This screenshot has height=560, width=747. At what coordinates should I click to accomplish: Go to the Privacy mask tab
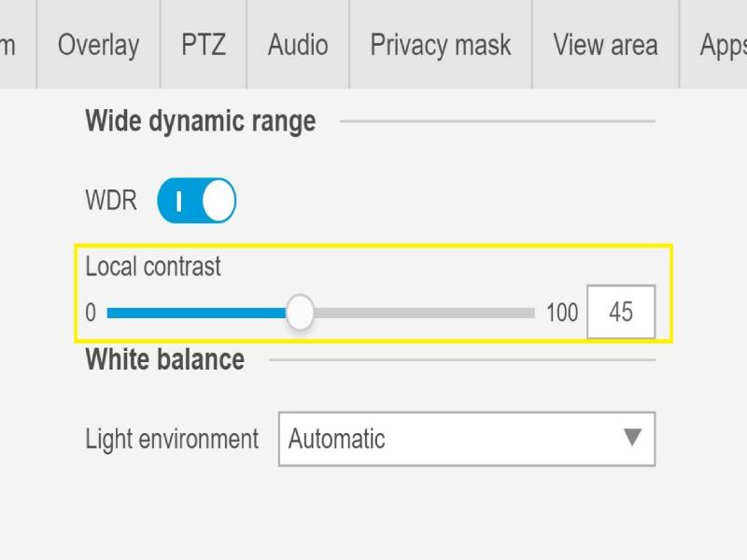[441, 45]
